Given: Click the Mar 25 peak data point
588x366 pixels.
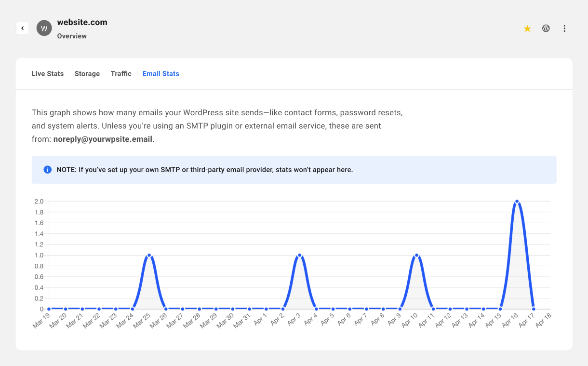Looking at the screenshot, I should pyautogui.click(x=149, y=255).
